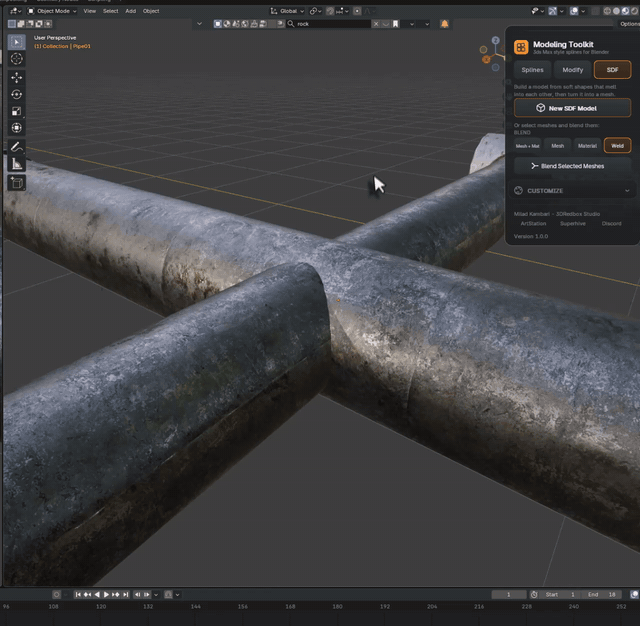Clear the rock search field
This screenshot has width=640, height=626.
[x=376, y=24]
